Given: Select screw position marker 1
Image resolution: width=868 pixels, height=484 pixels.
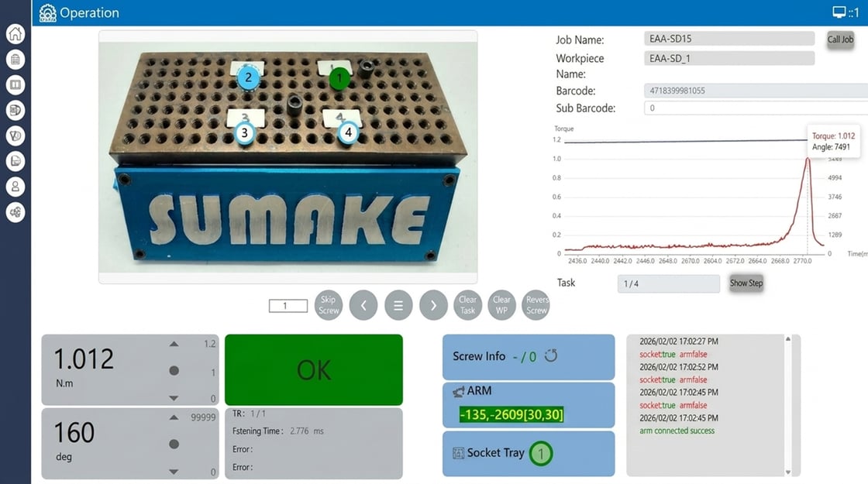Looking at the screenshot, I should [339, 78].
